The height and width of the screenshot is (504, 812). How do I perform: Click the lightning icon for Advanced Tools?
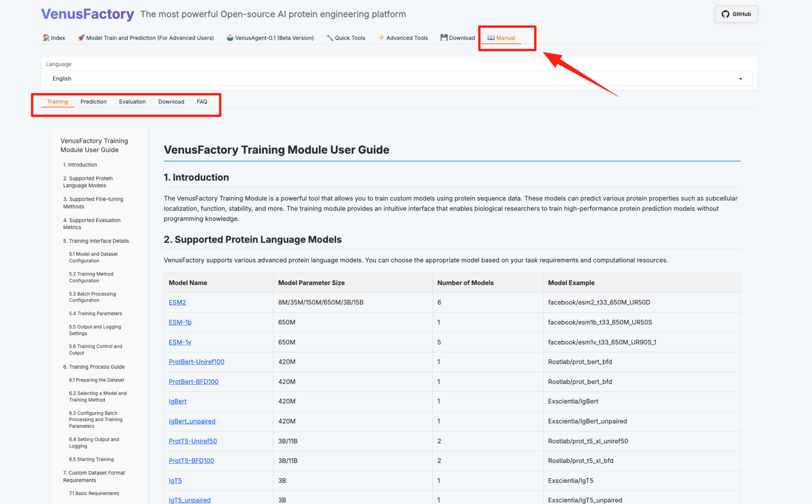pyautogui.click(x=381, y=38)
